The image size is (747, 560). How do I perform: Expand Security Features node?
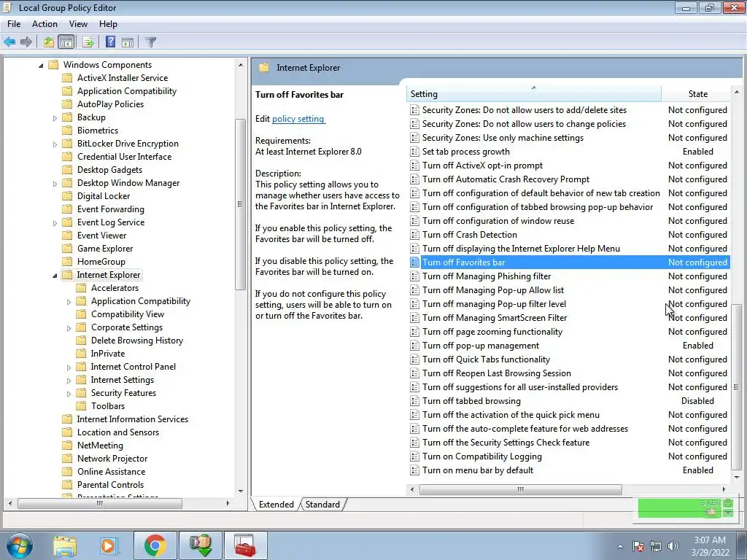click(x=69, y=393)
